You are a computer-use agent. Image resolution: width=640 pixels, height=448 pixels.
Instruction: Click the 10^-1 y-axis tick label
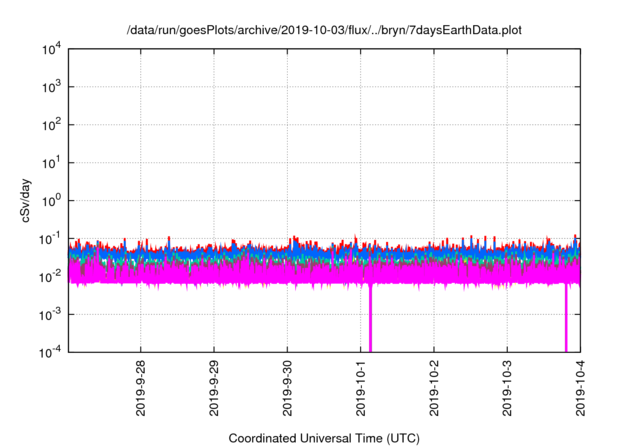pyautogui.click(x=50, y=239)
